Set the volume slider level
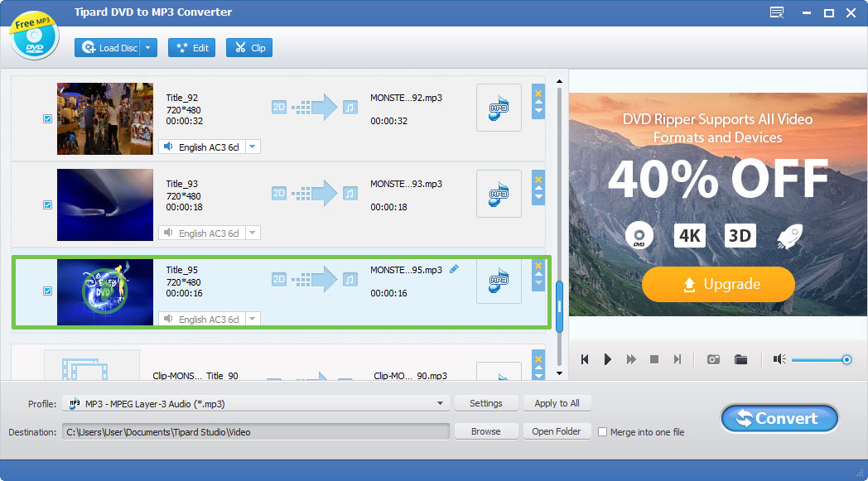Screen dimensions: 868x481 [x=822, y=360]
